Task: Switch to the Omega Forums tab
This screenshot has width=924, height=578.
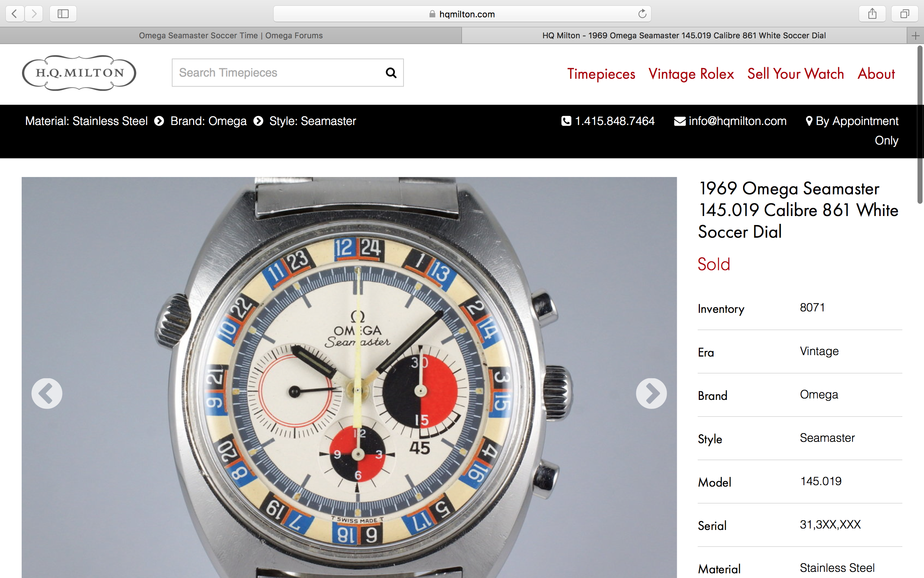Action: tap(231, 35)
